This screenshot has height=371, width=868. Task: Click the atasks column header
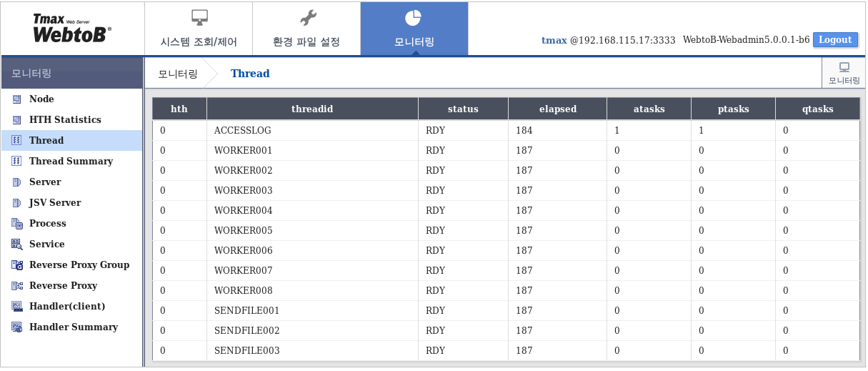pos(649,109)
